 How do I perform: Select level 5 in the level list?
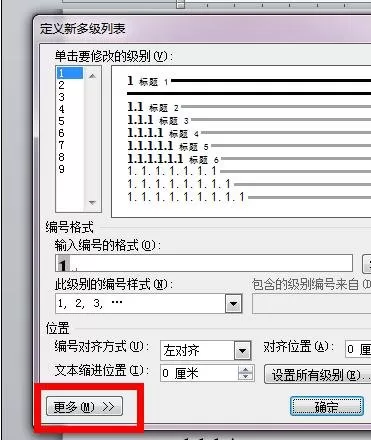point(70,121)
